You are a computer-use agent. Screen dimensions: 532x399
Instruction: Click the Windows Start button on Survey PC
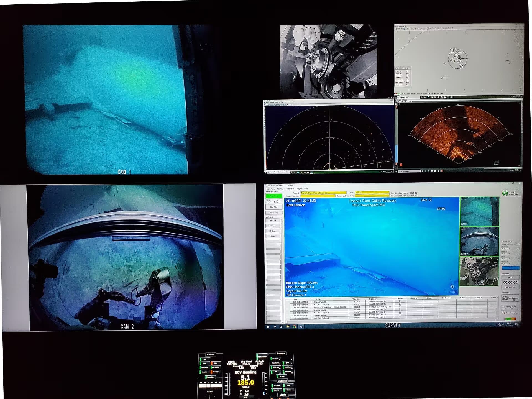pos(268,327)
